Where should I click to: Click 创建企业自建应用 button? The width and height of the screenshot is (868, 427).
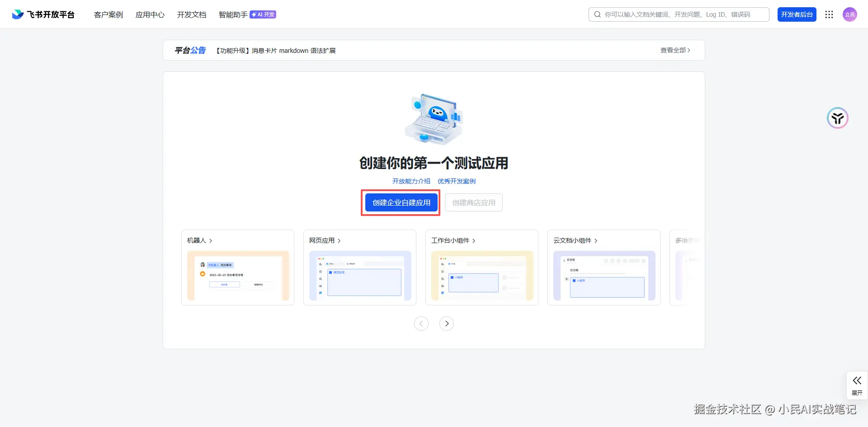click(401, 202)
